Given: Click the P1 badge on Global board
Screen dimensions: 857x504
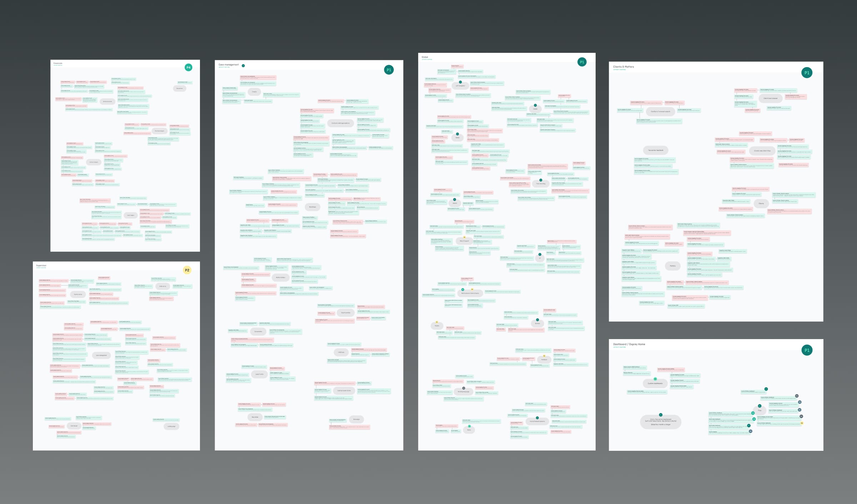Looking at the screenshot, I should 582,62.
